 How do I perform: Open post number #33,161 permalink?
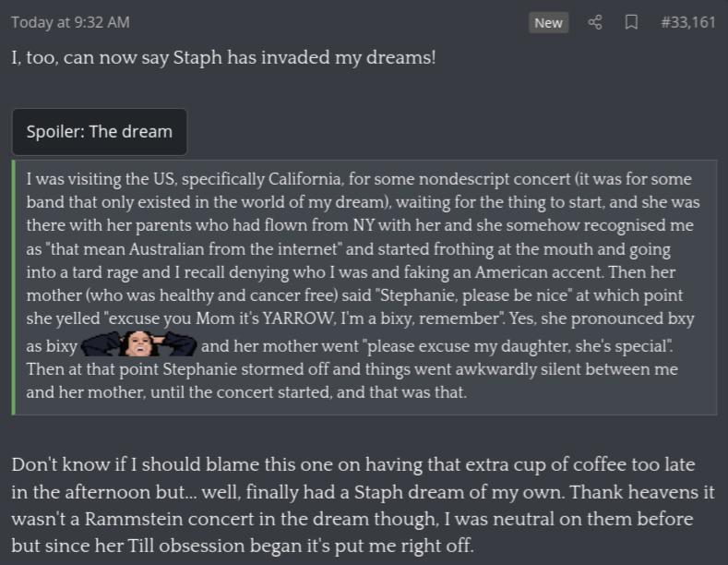click(688, 21)
